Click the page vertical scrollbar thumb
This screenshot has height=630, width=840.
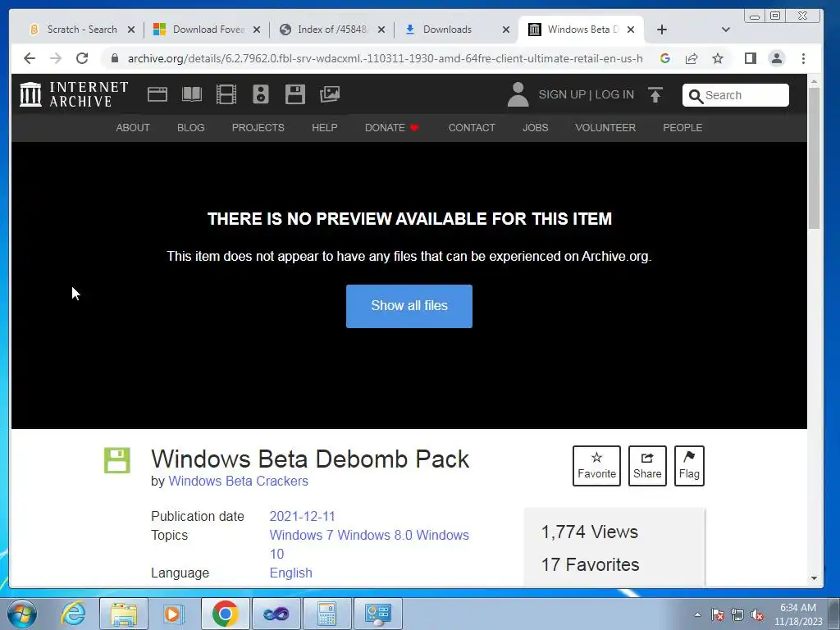[x=814, y=157]
